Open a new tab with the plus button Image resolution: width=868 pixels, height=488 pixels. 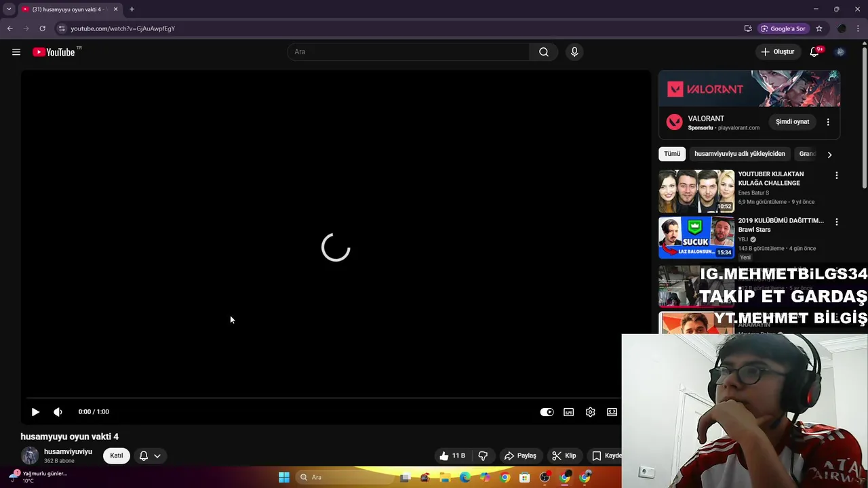pos(132,9)
